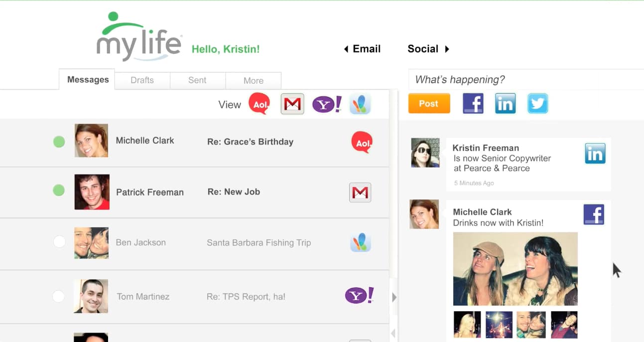Image resolution: width=644 pixels, height=342 pixels.
Task: Enlarge the large Drinks now with Kristin photo
Action: click(515, 269)
